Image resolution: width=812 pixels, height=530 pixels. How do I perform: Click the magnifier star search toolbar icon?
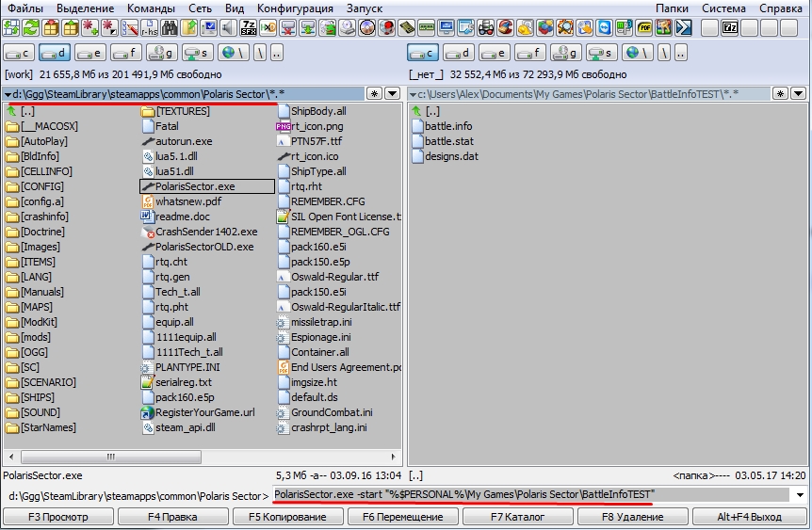(565, 27)
